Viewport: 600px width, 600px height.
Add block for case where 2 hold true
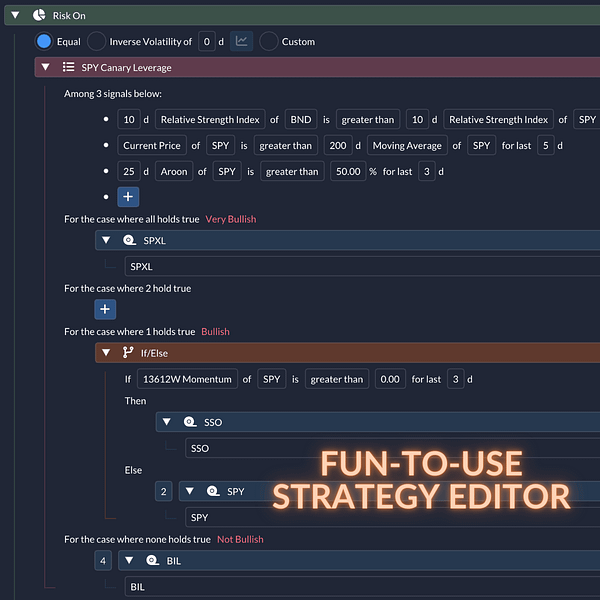coord(106,309)
